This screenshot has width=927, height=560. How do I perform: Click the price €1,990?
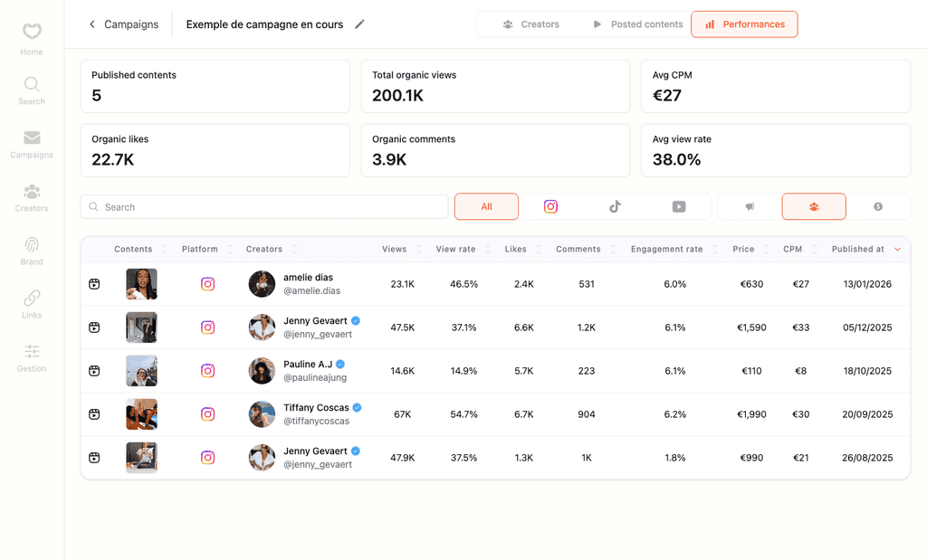(751, 414)
